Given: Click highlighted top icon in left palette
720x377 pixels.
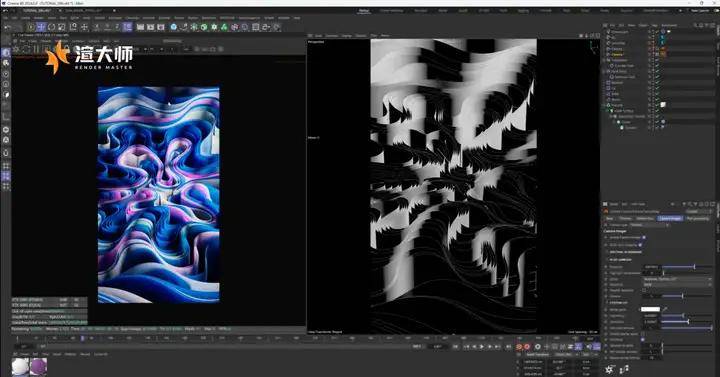Looking at the screenshot, I should click(x=6, y=52).
